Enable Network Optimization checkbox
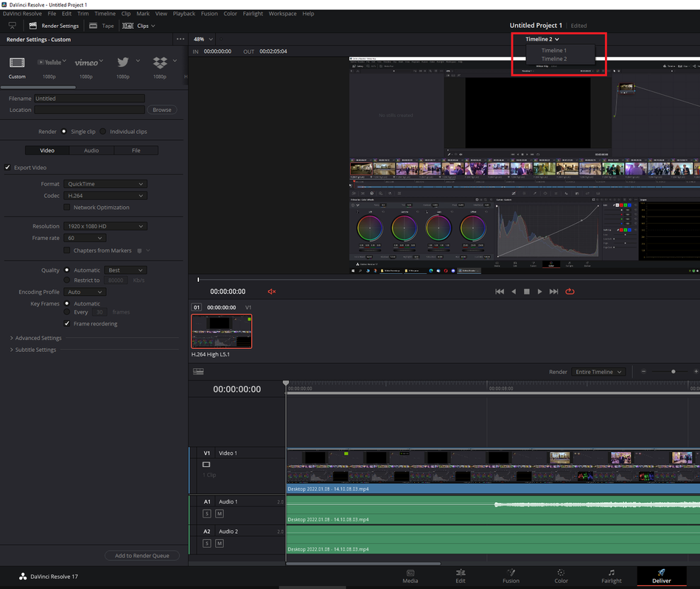Viewport: 700px width, 589px height. (x=66, y=207)
